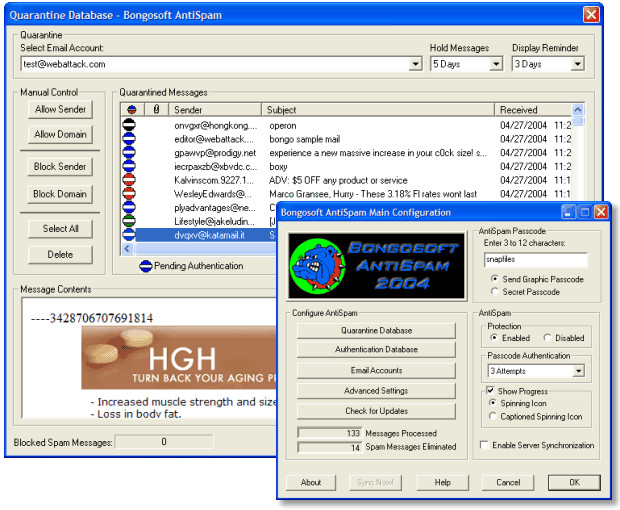
Task: Open Authentication Database
Action: [x=376, y=349]
